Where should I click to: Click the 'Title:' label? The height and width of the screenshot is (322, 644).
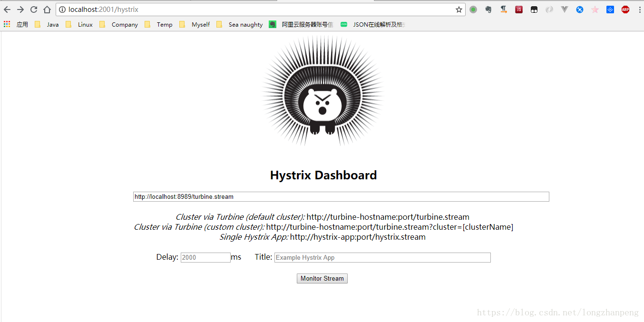tap(263, 257)
